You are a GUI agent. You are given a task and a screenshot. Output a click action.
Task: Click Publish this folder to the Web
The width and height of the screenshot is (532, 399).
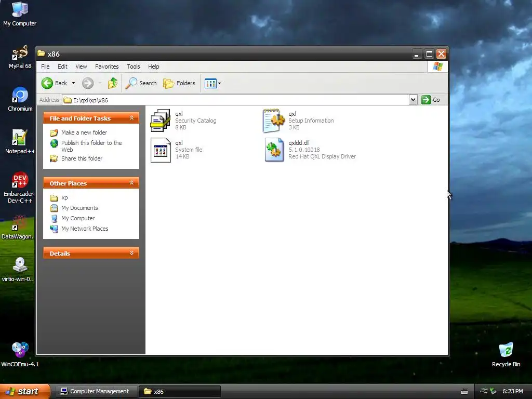91,146
